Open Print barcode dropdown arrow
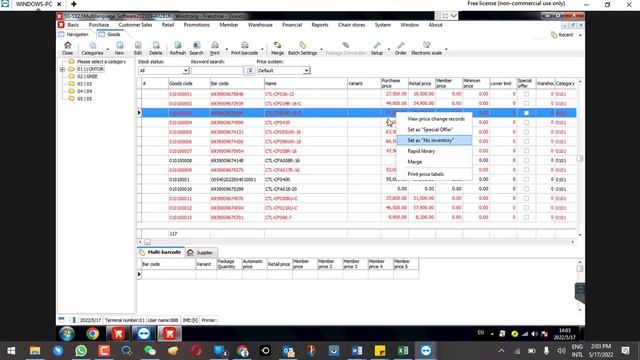 tap(262, 49)
